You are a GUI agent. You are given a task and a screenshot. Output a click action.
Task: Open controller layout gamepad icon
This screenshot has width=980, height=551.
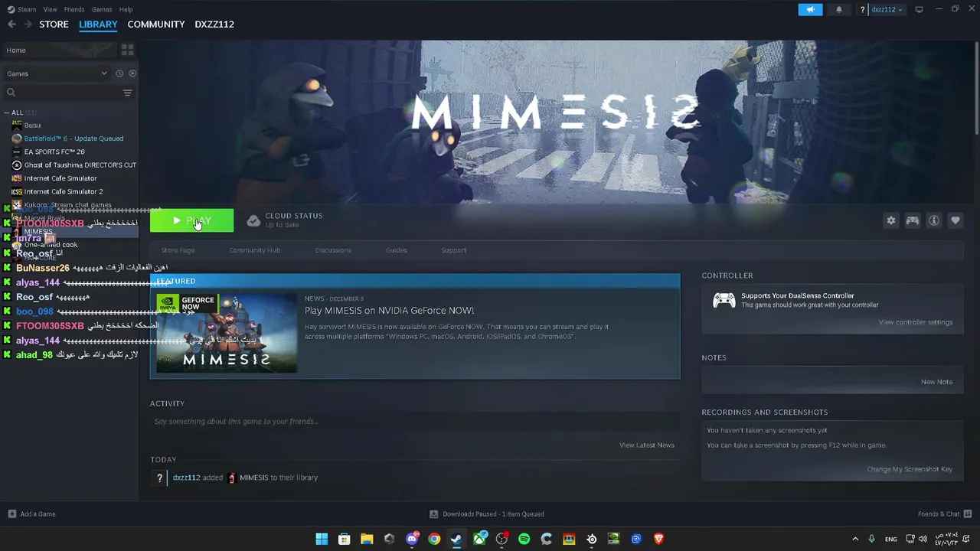point(912,220)
